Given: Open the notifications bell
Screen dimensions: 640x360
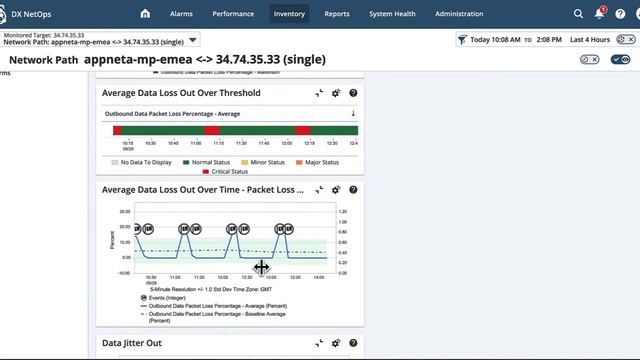Looking at the screenshot, I should click(599, 13).
